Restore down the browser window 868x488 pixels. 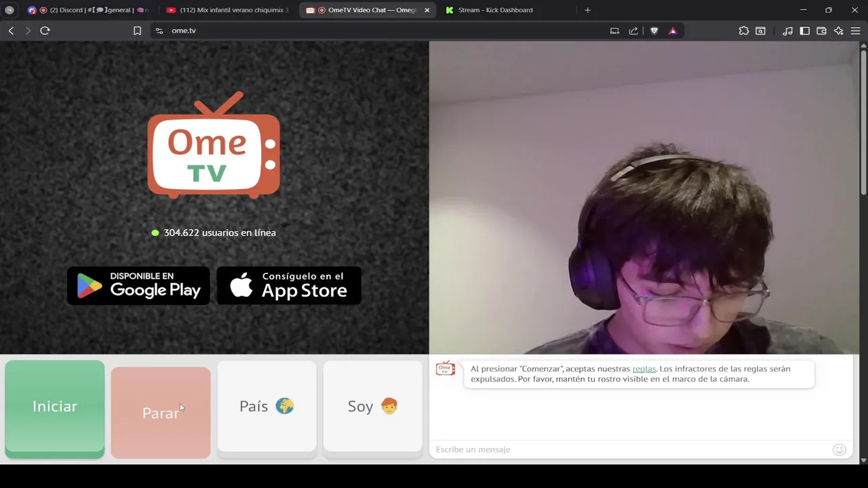[829, 10]
